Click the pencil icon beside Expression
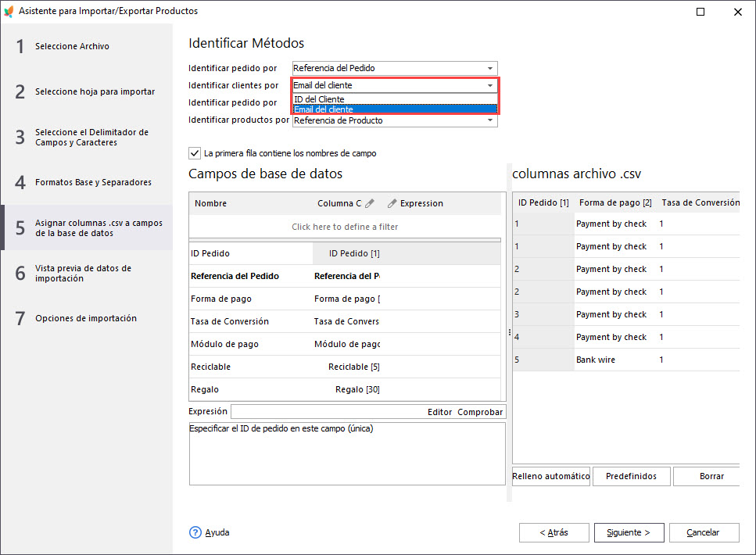This screenshot has height=555, width=756. coord(392,203)
